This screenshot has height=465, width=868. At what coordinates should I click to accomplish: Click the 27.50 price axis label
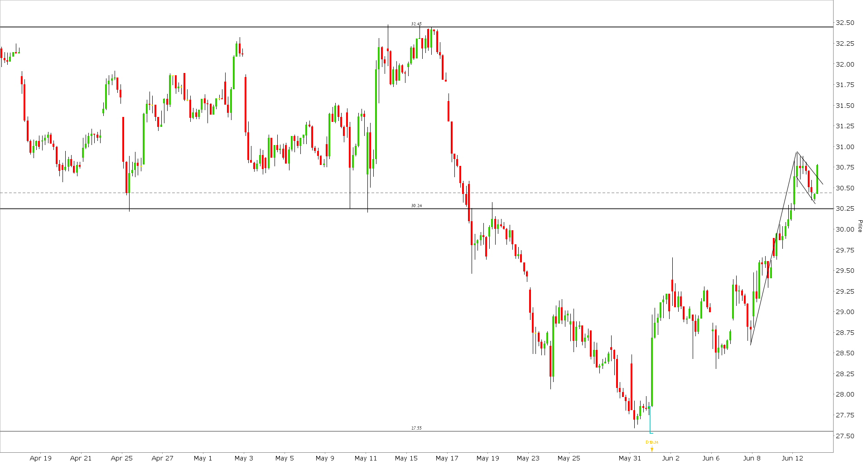(x=845, y=436)
